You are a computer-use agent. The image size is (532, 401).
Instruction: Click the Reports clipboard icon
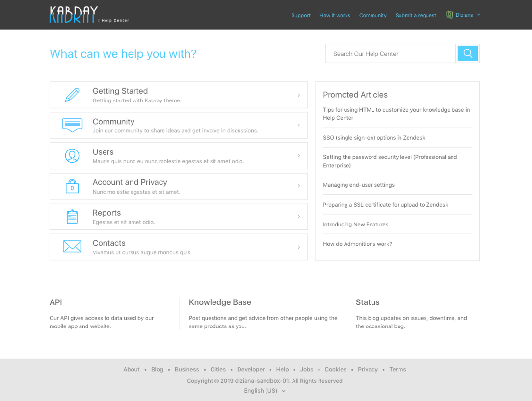(x=72, y=217)
